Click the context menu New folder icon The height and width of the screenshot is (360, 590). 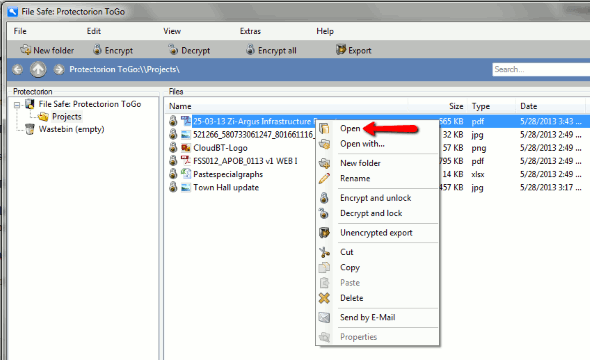(x=324, y=163)
